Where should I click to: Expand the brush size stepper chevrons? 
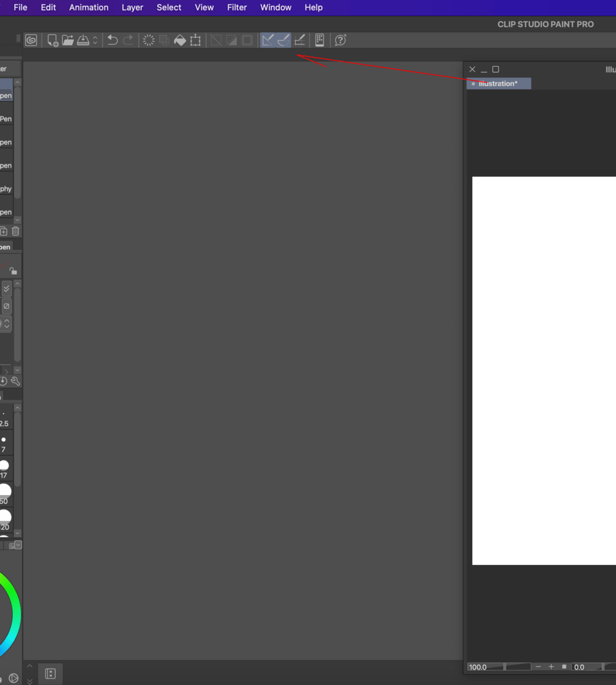(x=5, y=324)
